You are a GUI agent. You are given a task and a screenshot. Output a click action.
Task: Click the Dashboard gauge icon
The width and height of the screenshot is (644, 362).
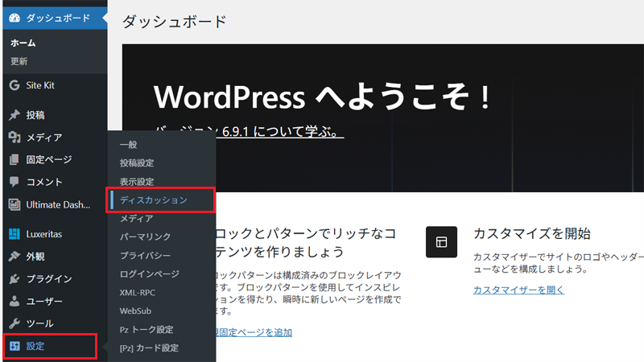click(x=14, y=17)
